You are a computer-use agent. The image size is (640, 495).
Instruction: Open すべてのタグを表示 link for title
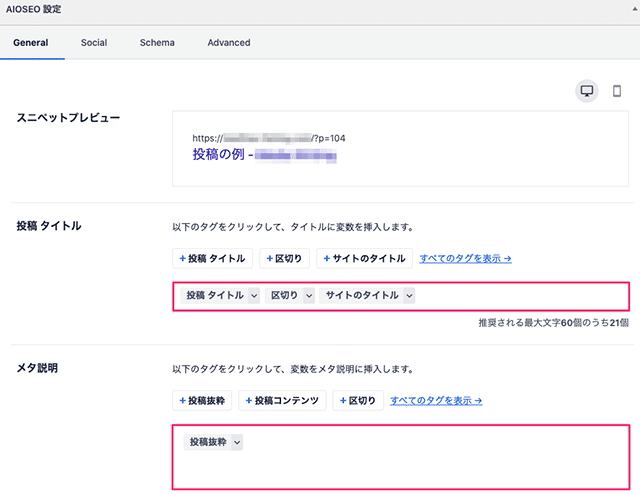pos(466,258)
